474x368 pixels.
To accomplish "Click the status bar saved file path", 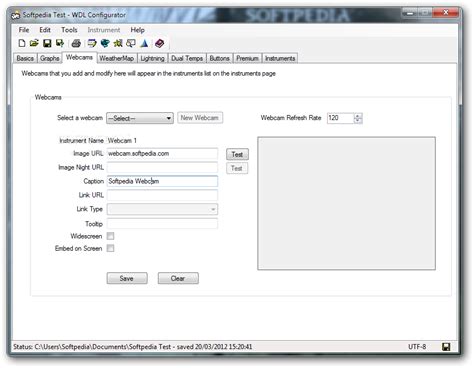I will click(x=133, y=347).
